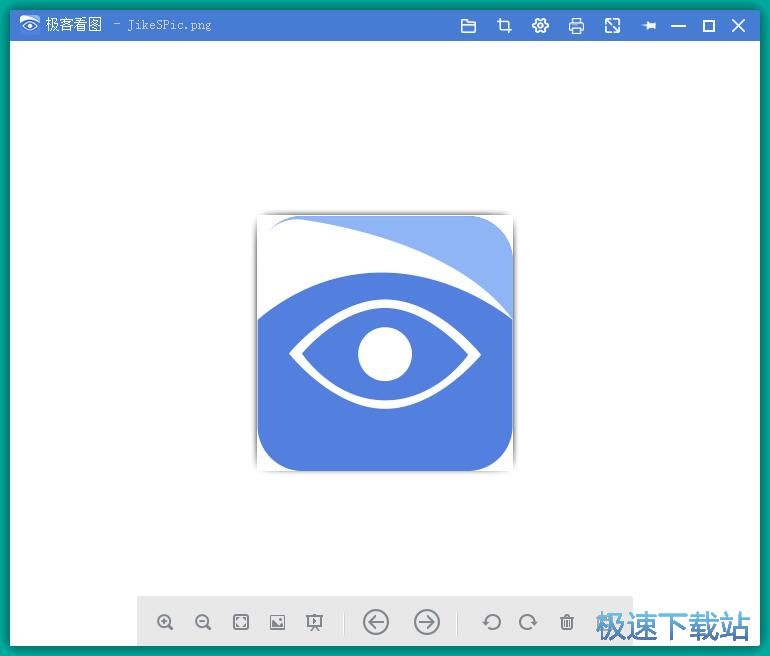Show actual image size icon
The image size is (770, 656).
click(277, 622)
